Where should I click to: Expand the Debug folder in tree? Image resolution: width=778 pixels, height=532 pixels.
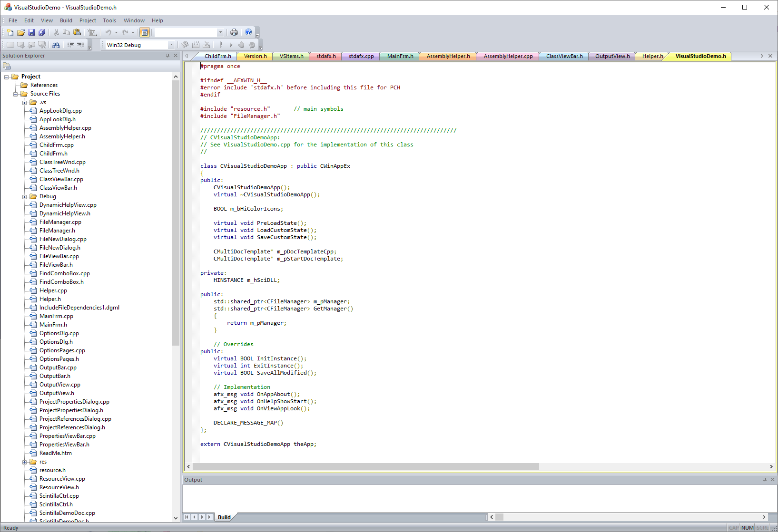tap(25, 196)
